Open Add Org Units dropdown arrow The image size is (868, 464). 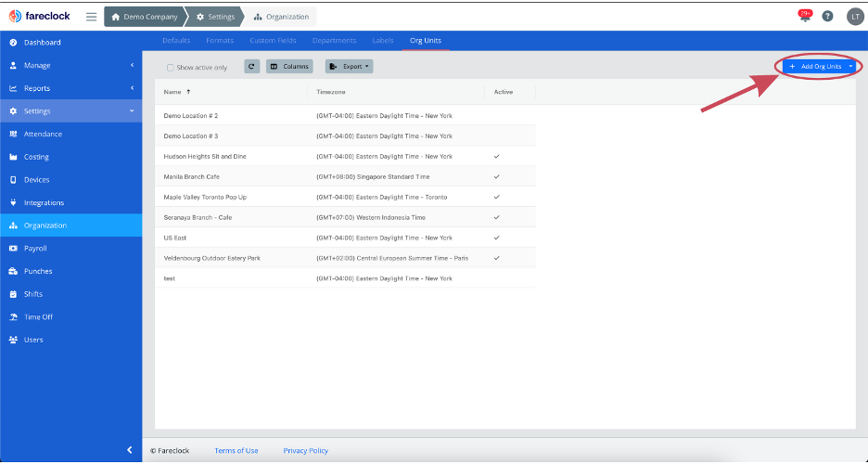(851, 67)
